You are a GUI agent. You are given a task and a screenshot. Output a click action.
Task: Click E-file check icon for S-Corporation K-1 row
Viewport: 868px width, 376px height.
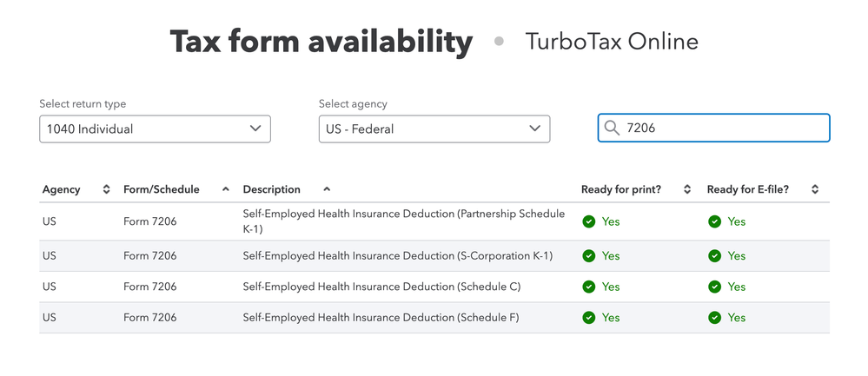click(715, 256)
